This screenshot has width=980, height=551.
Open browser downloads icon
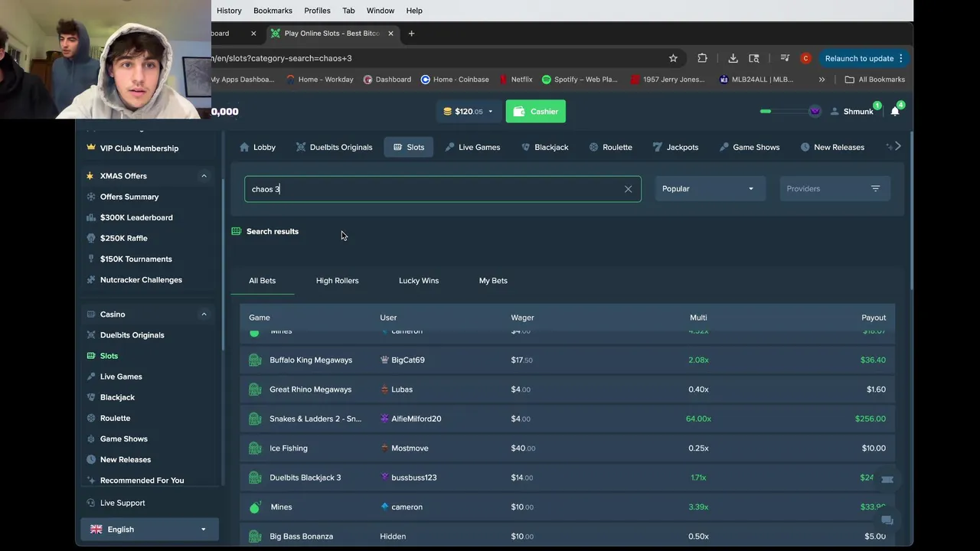point(733,58)
